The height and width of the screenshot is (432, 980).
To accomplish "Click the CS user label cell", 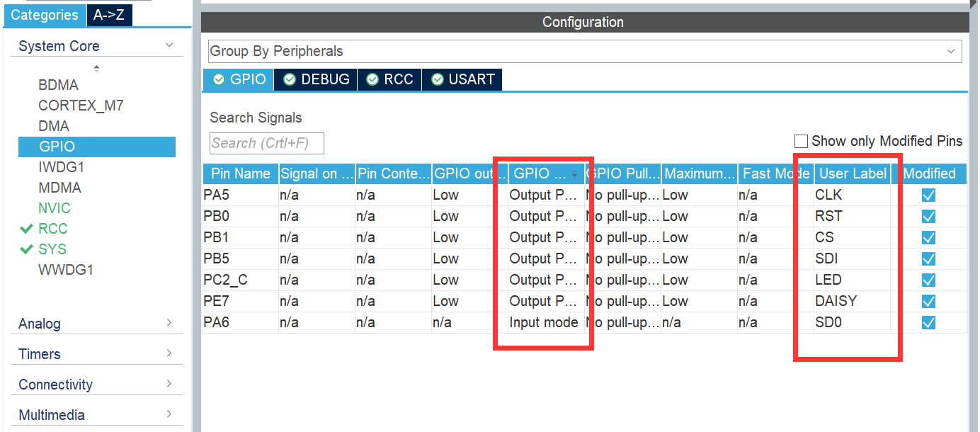I will 853,237.
